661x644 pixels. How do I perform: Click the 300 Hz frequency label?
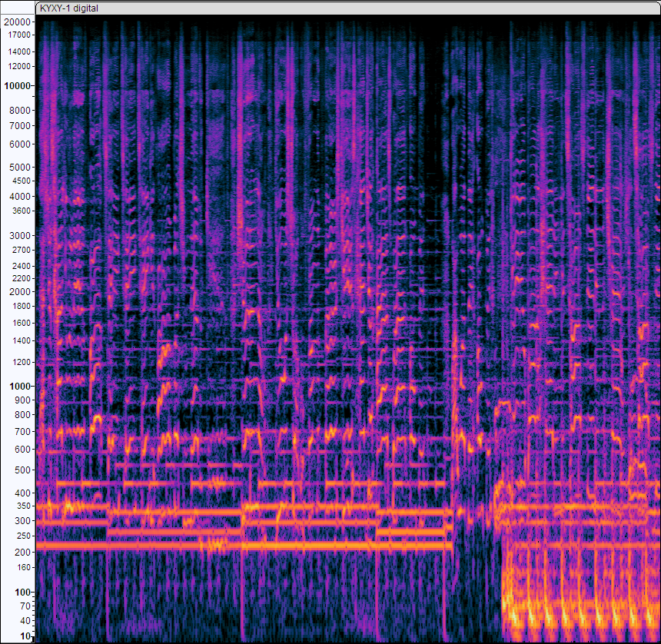tap(22, 521)
